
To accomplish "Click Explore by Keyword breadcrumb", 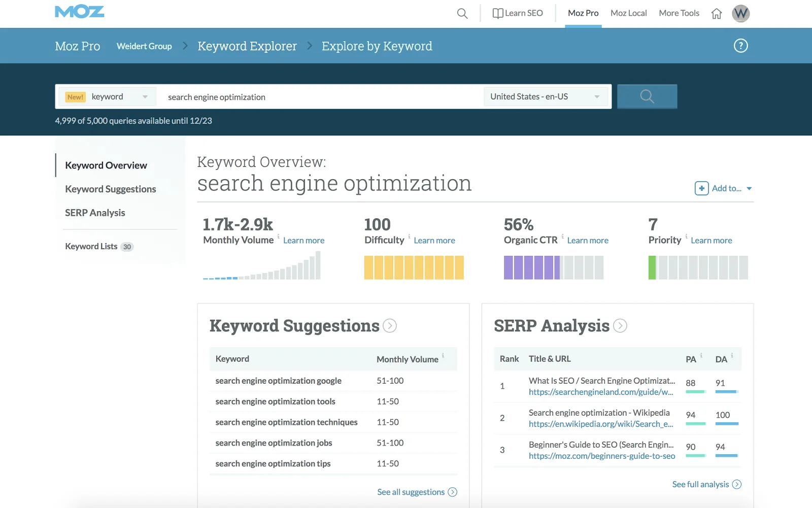I will [377, 46].
